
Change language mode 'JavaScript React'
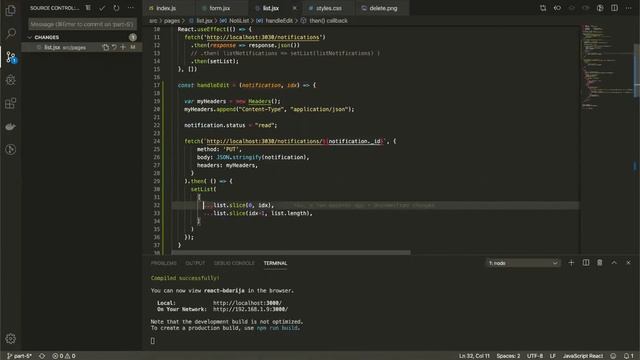click(582, 356)
